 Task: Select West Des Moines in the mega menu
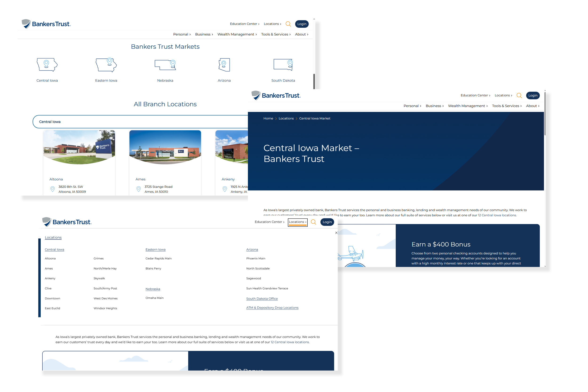106,298
